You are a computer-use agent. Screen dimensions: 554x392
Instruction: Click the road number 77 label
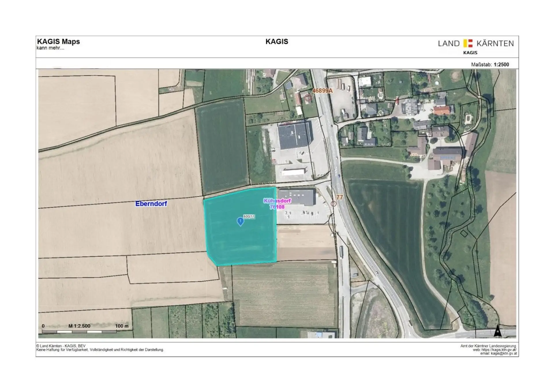340,197
